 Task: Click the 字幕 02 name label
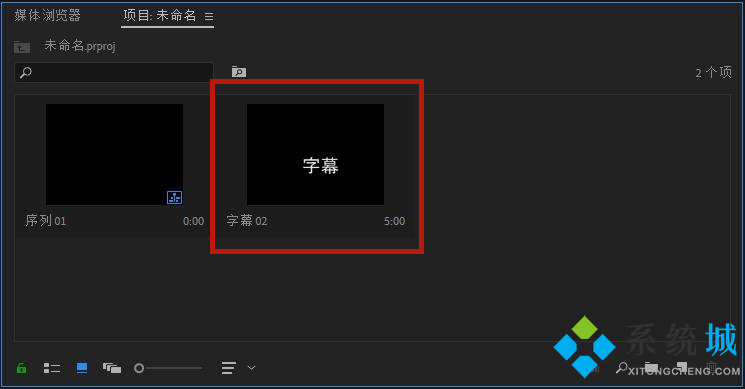click(247, 221)
